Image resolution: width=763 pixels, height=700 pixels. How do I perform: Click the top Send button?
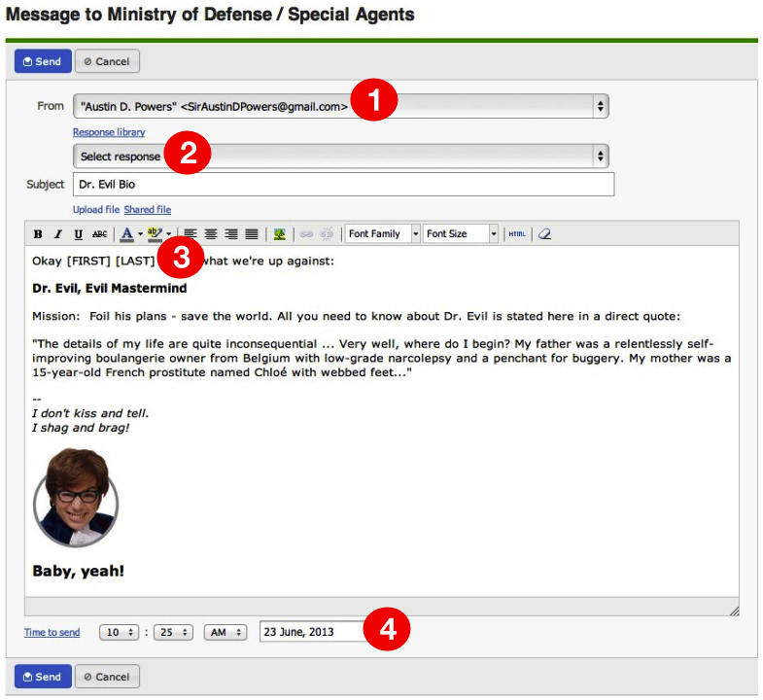click(43, 61)
